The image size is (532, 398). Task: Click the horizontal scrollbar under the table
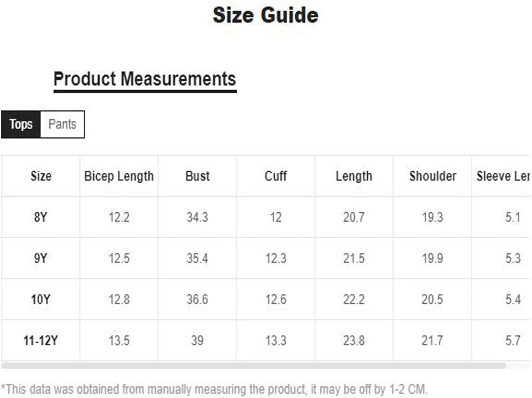click(x=253, y=365)
